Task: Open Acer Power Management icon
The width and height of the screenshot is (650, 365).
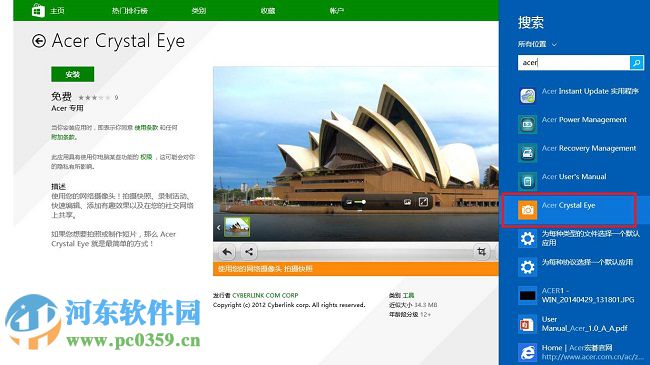Action: [527, 124]
